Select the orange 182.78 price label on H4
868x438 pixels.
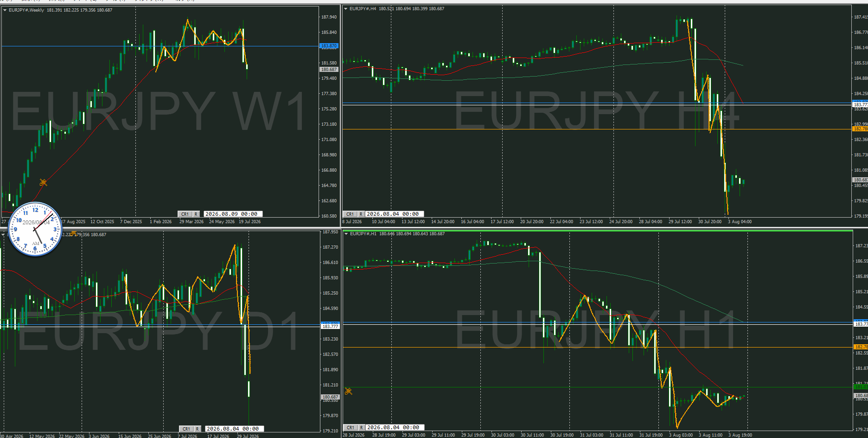(861, 129)
